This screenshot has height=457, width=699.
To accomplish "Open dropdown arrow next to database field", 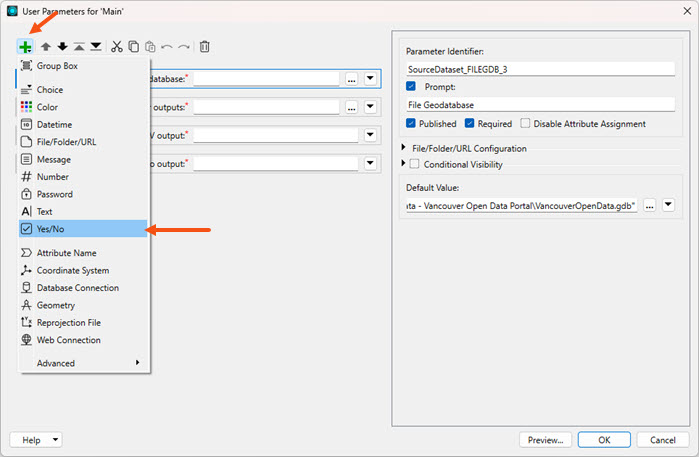I will coord(370,79).
